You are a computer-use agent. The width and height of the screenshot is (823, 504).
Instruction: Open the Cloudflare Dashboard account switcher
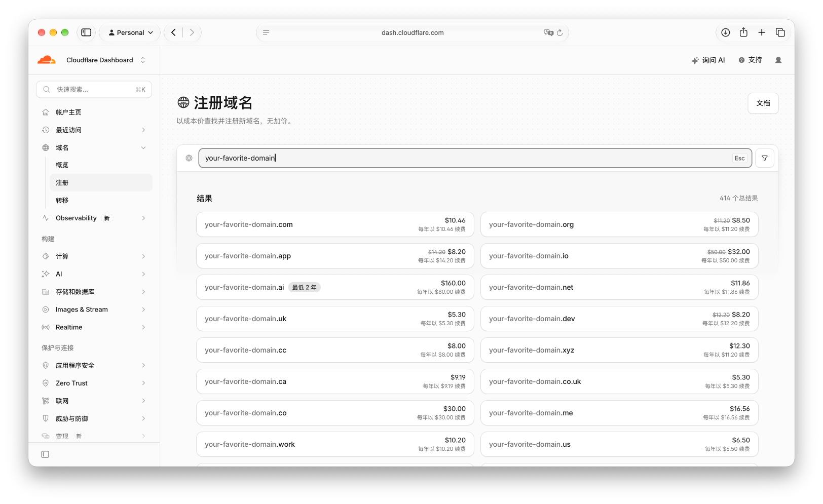click(106, 60)
